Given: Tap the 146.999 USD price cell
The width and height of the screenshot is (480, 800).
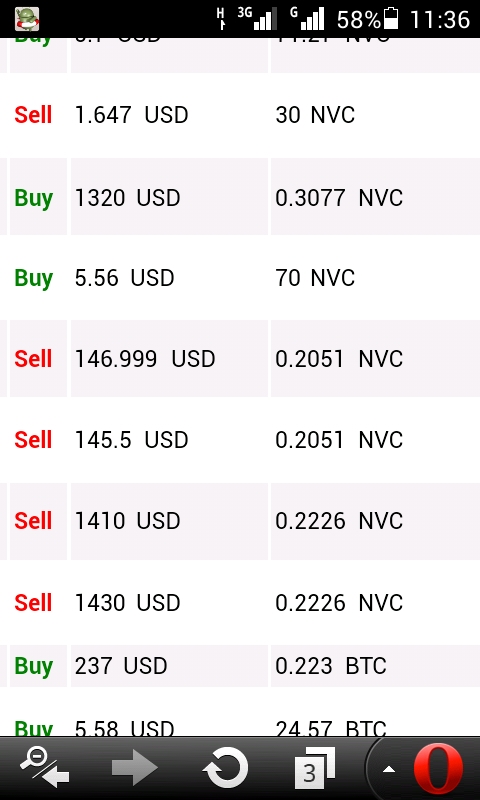Looking at the screenshot, I should click(169, 359).
